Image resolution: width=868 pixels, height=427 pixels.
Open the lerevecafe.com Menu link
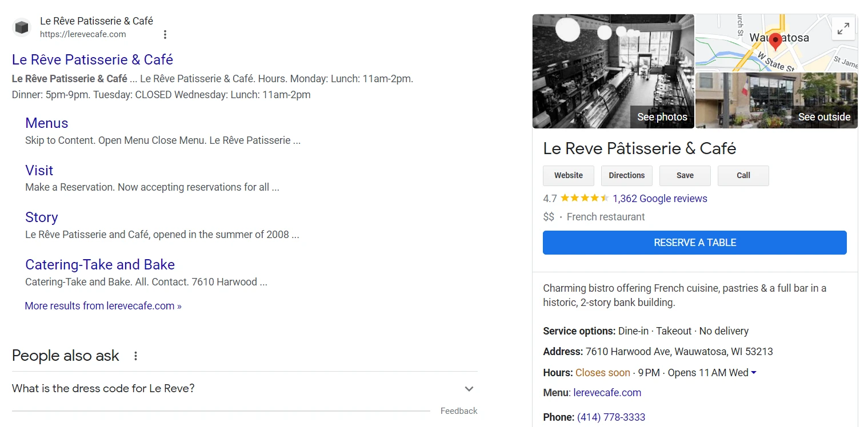607,393
